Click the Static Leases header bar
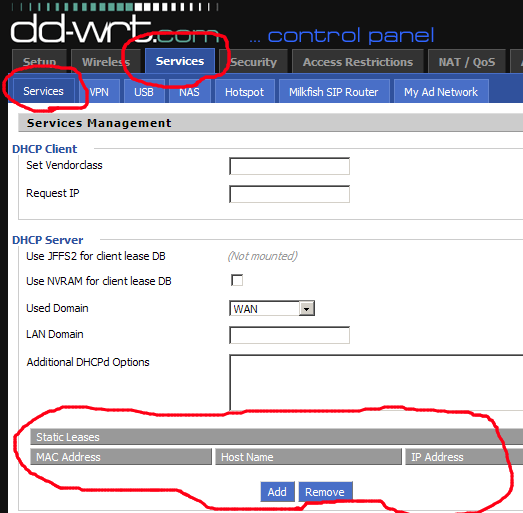This screenshot has width=523, height=513. point(277,437)
